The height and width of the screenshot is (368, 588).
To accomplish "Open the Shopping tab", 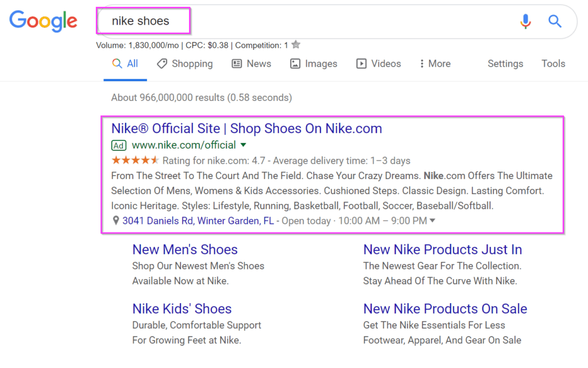I will [185, 64].
